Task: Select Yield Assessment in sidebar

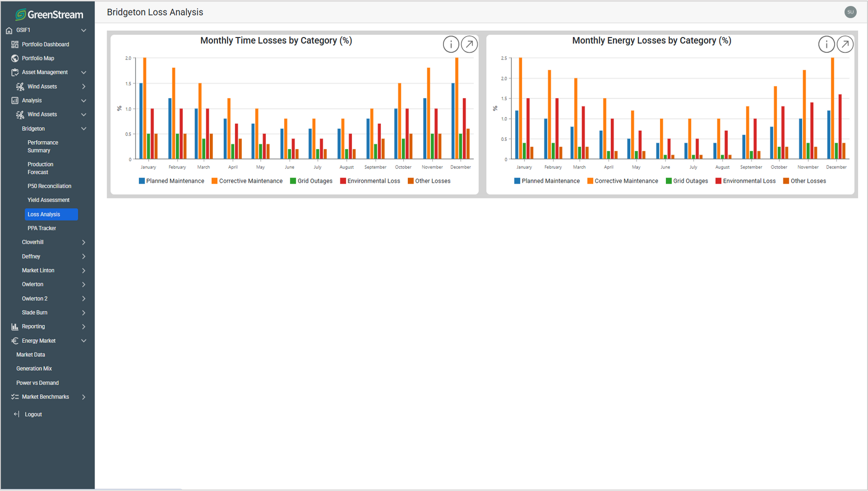Action: [x=48, y=200]
